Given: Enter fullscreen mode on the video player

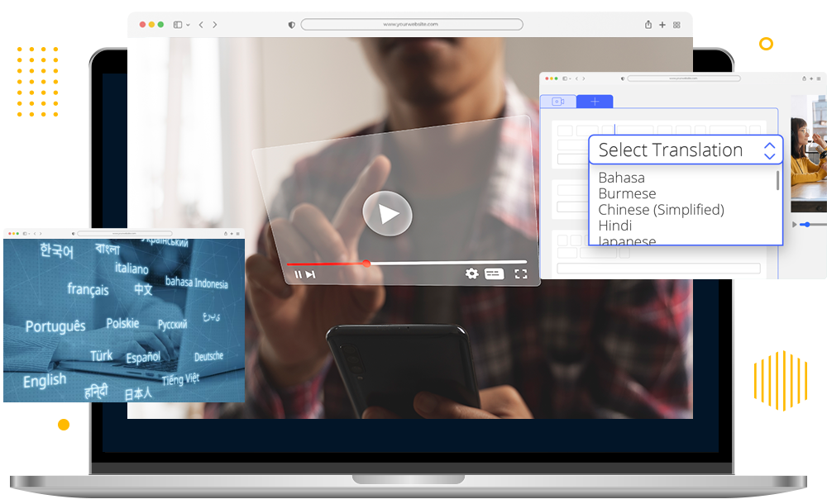Looking at the screenshot, I should tap(520, 273).
